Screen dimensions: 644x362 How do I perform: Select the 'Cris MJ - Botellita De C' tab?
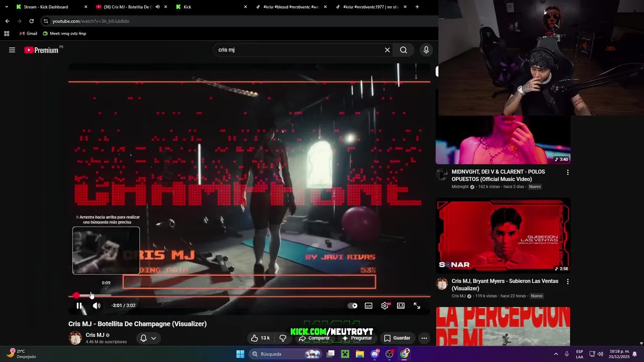pos(128,7)
